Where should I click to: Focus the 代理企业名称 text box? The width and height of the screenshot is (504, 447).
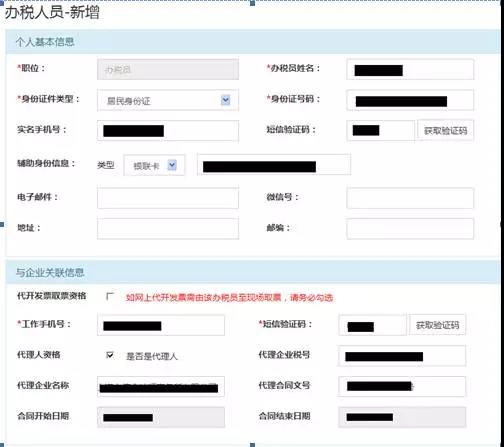click(x=161, y=387)
